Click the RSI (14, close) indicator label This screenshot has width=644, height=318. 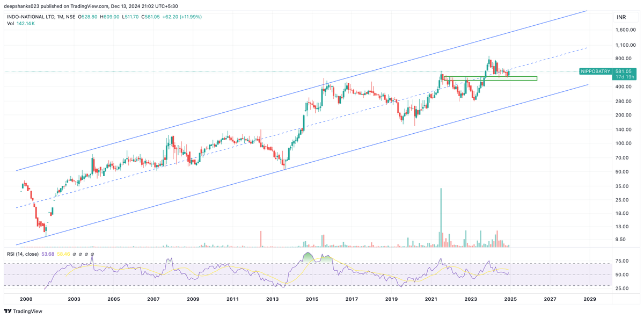click(23, 254)
